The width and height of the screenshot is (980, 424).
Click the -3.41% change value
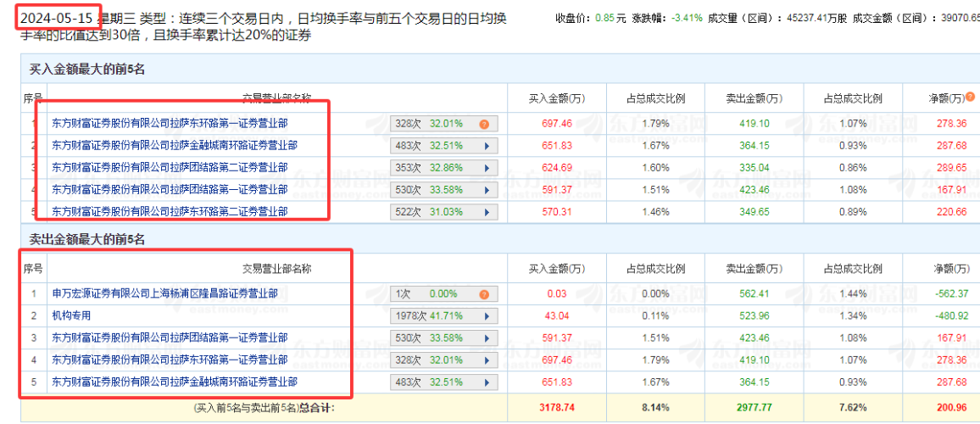[x=688, y=19]
